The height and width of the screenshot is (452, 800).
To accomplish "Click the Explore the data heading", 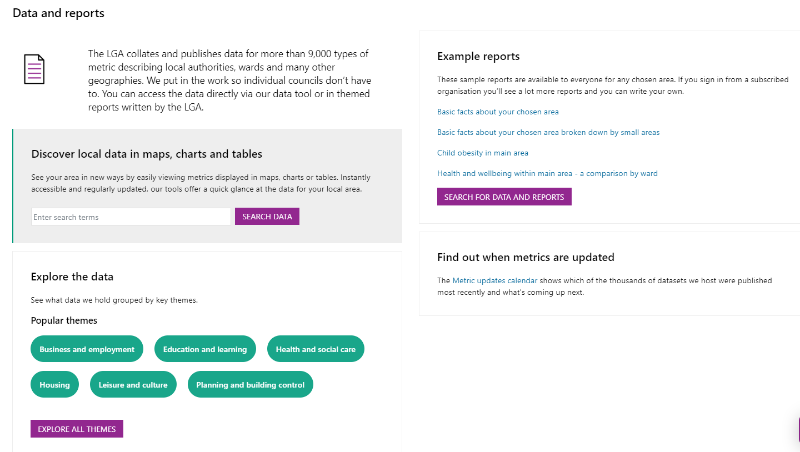I will pos(72,277).
